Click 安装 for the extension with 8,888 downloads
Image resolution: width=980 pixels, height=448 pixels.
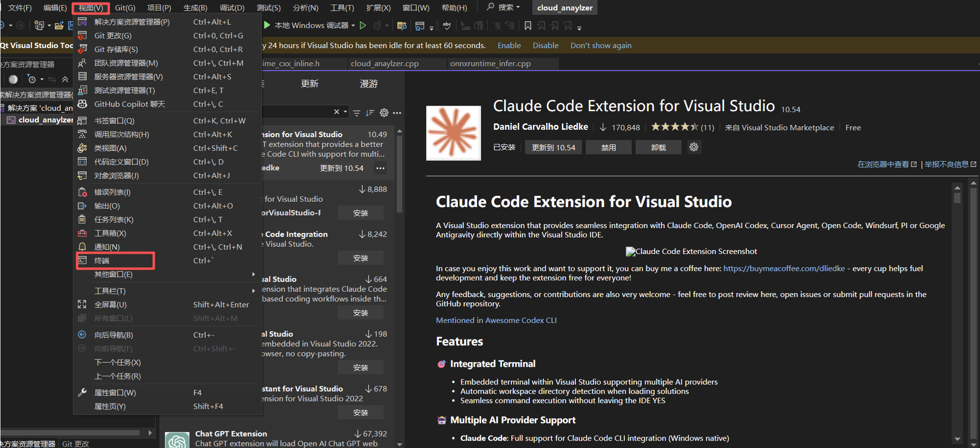[360, 213]
